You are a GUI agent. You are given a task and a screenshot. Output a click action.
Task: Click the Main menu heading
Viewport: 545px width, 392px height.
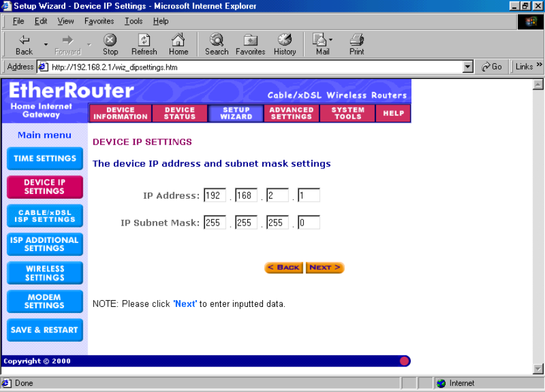click(x=45, y=135)
